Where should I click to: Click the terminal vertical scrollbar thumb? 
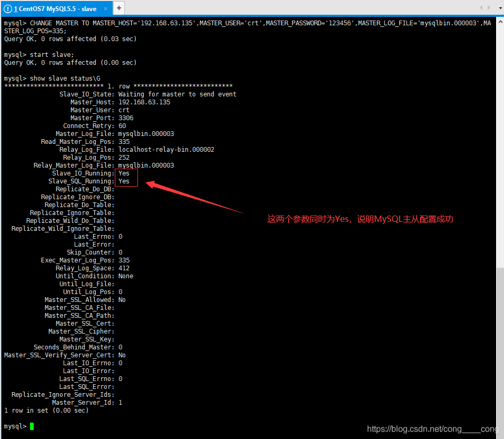point(500,352)
